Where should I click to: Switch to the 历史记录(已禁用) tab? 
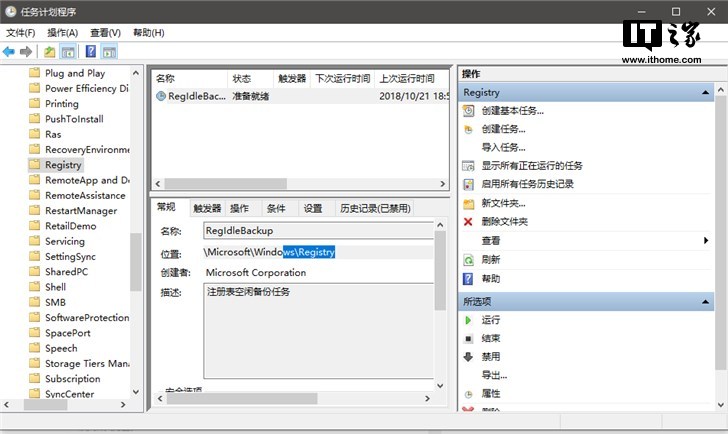click(x=375, y=208)
